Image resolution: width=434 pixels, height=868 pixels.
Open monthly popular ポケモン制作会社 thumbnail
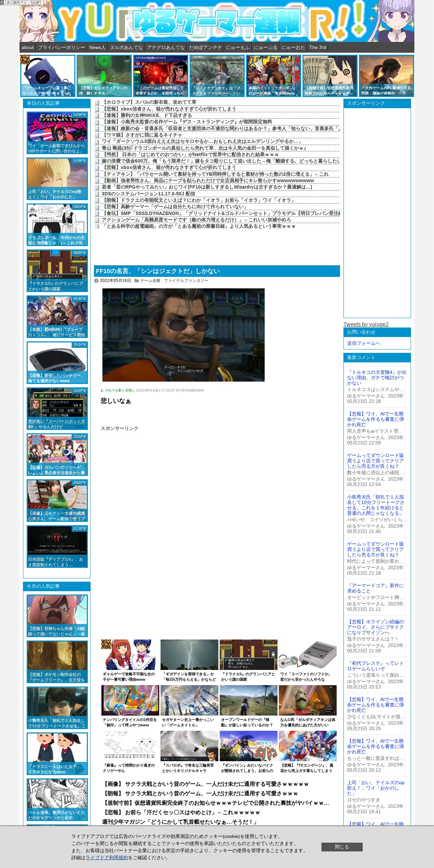pyautogui.click(x=57, y=662)
